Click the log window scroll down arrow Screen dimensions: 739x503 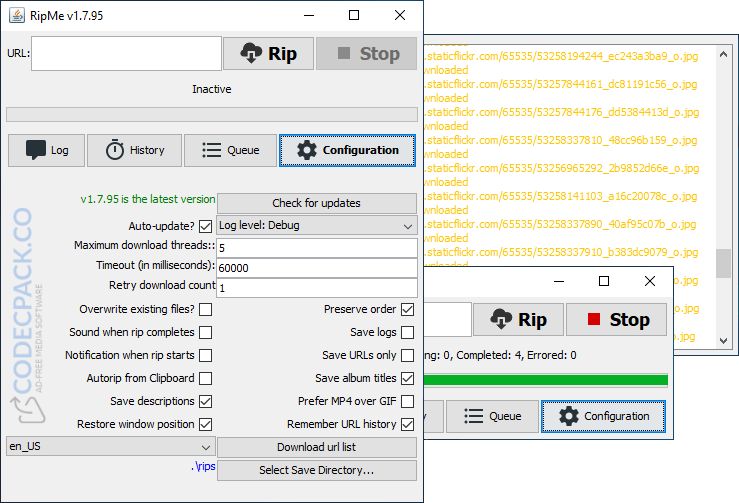click(x=723, y=340)
